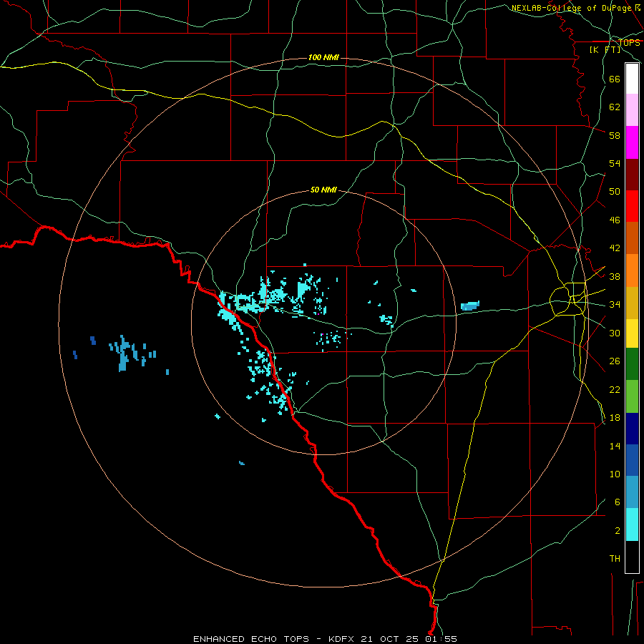Pick the light blue swatch above 6
644x644 pixels.
click(x=632, y=492)
